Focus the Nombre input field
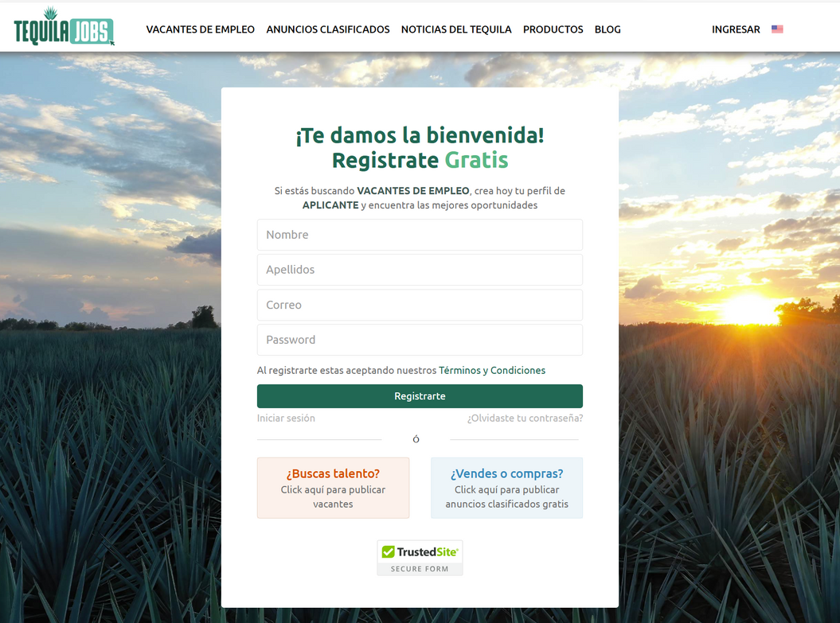Screen dimensions: 840x623 point(420,235)
